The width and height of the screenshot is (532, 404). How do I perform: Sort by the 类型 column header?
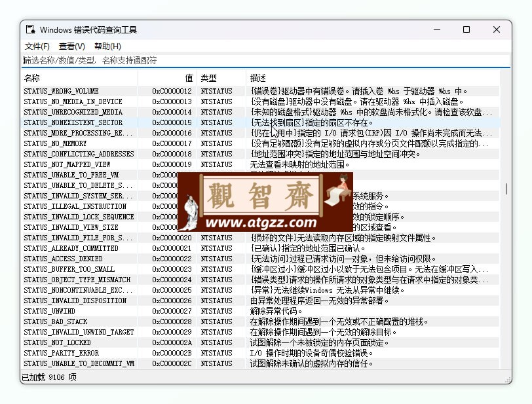coord(221,78)
